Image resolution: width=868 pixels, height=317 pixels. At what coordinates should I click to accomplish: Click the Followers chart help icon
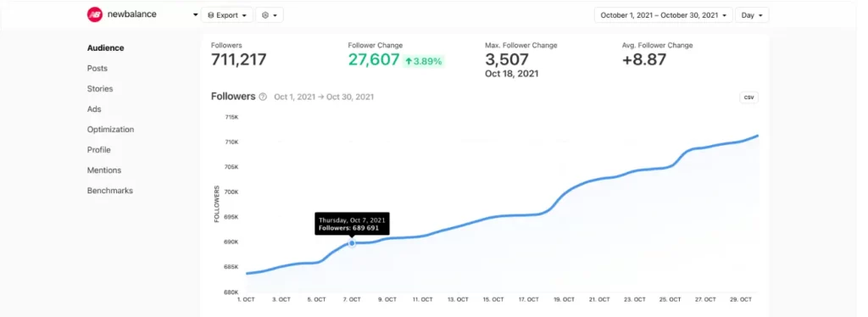tap(263, 97)
